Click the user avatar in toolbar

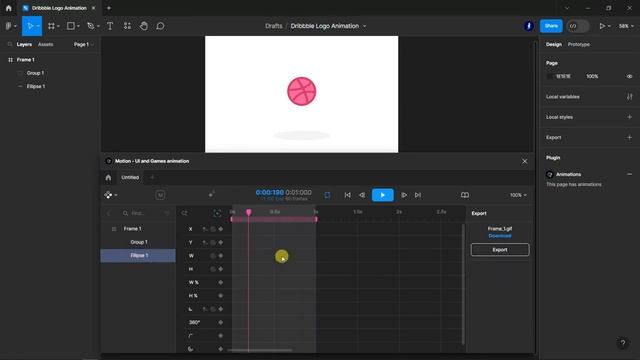click(x=529, y=26)
